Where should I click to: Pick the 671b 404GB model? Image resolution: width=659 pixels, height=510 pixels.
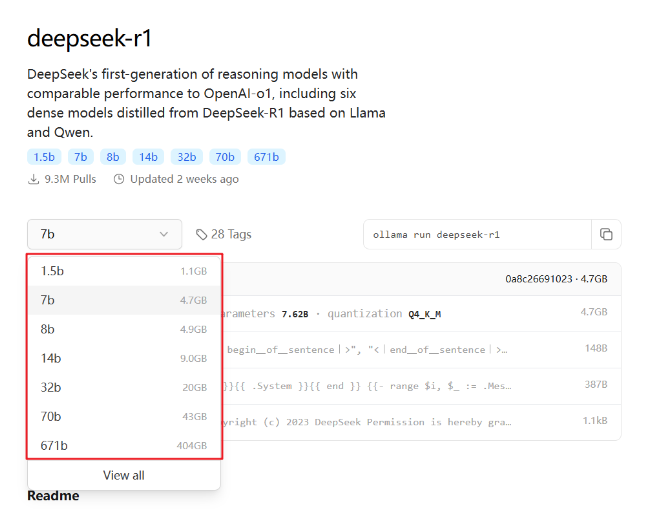[x=124, y=445]
